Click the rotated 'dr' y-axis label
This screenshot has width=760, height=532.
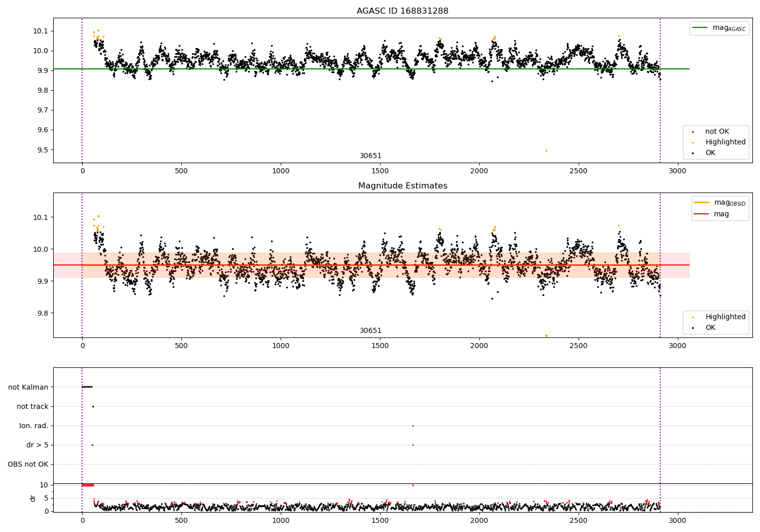pyautogui.click(x=33, y=498)
